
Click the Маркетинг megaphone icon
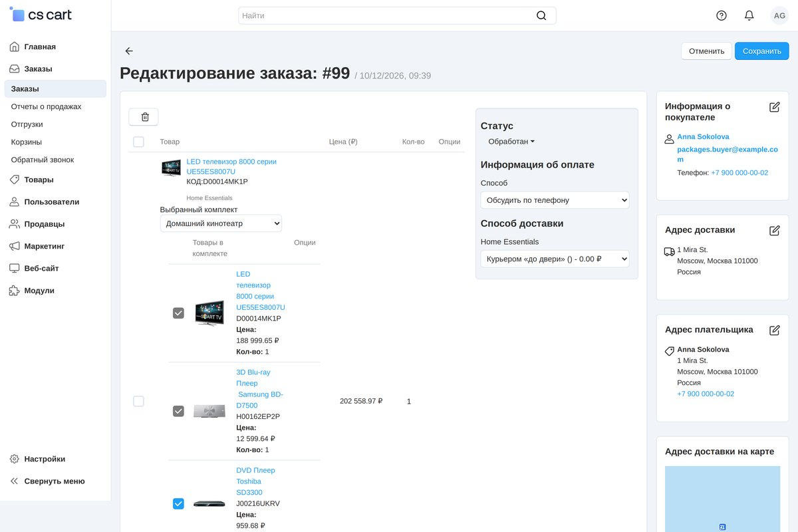tap(15, 246)
